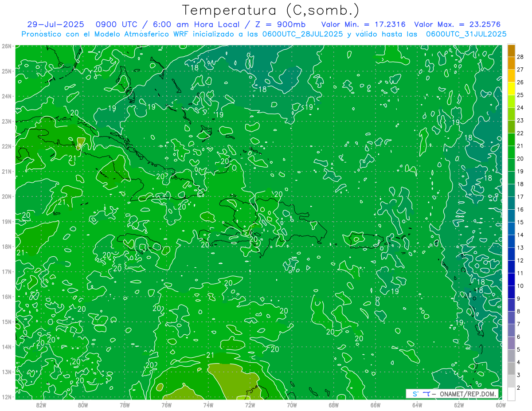Click the white swatch at the color scale bottom
The image size is (532, 411).
(511, 394)
